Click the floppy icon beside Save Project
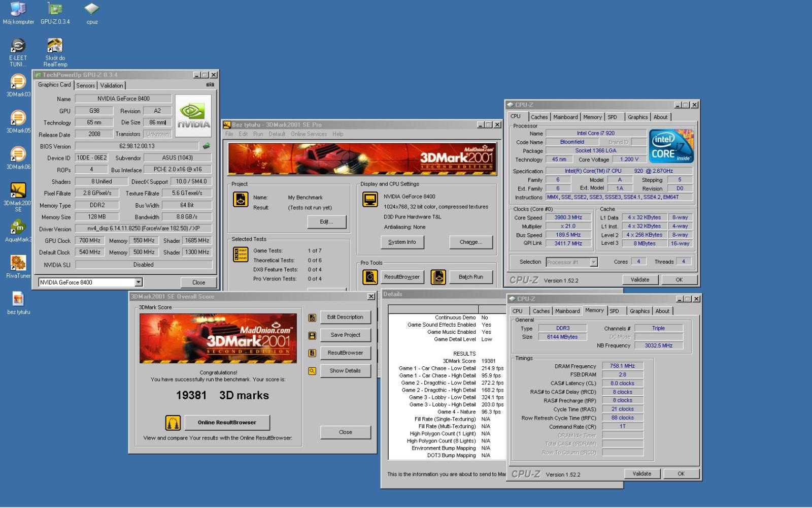The height and width of the screenshot is (508, 812). [x=312, y=335]
